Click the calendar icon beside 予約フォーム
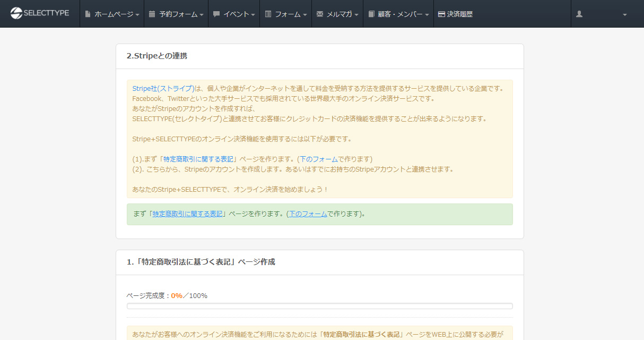 click(x=152, y=14)
